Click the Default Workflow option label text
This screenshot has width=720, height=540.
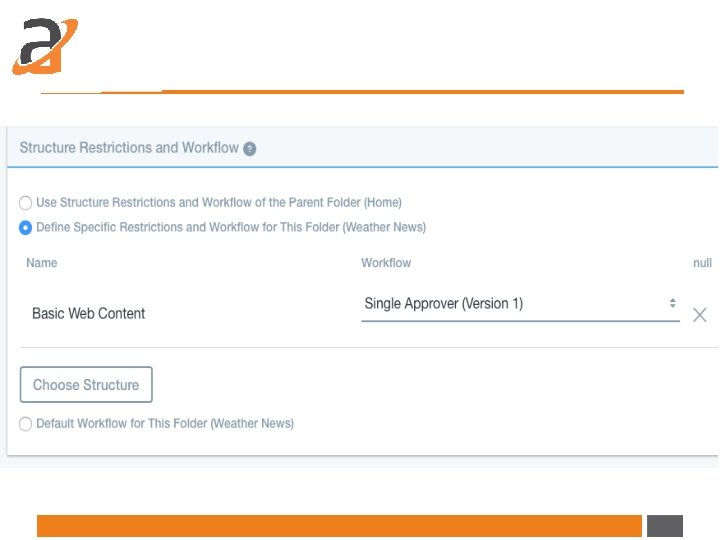coord(165,423)
